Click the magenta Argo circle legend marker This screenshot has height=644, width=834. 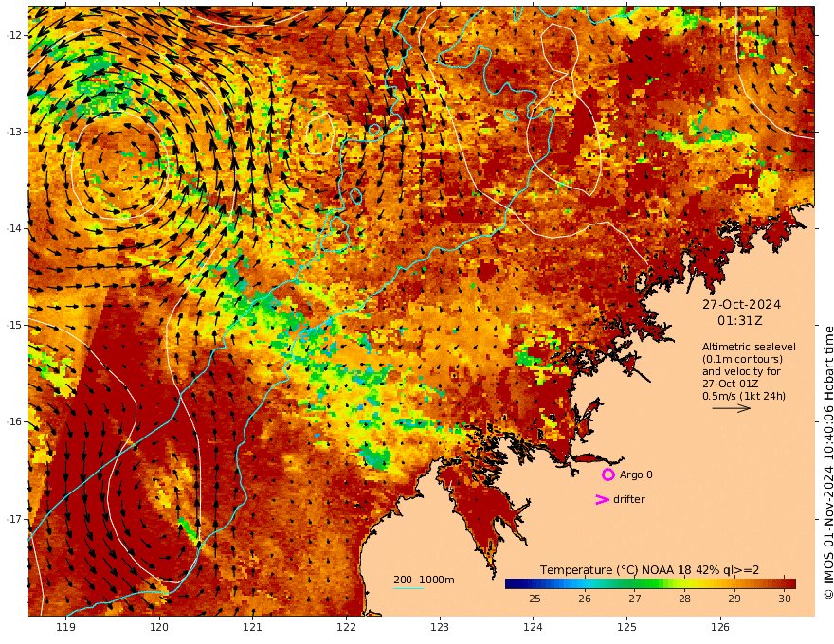pyautogui.click(x=607, y=474)
